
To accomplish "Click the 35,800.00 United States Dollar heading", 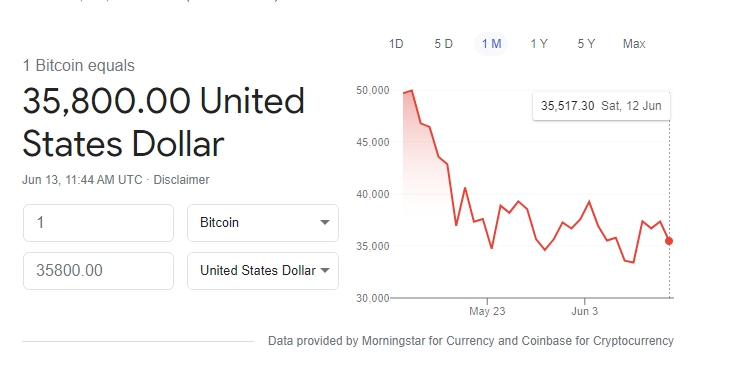I will 164,122.
